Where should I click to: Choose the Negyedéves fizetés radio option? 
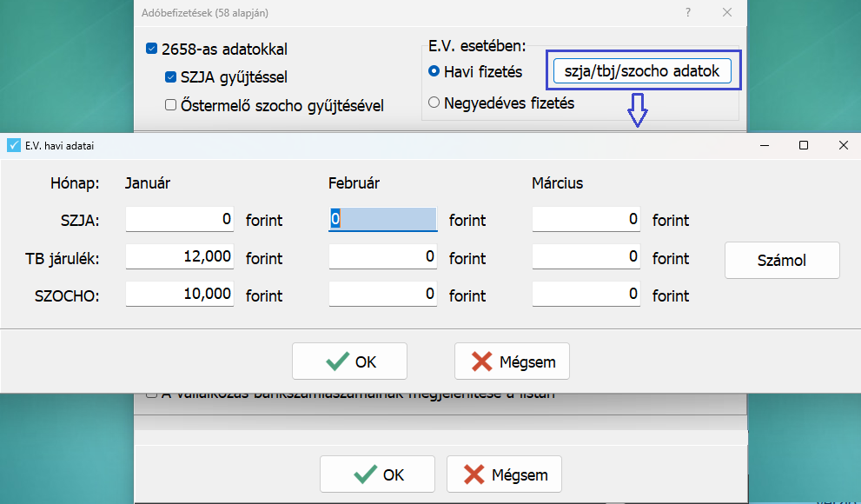[x=434, y=103]
